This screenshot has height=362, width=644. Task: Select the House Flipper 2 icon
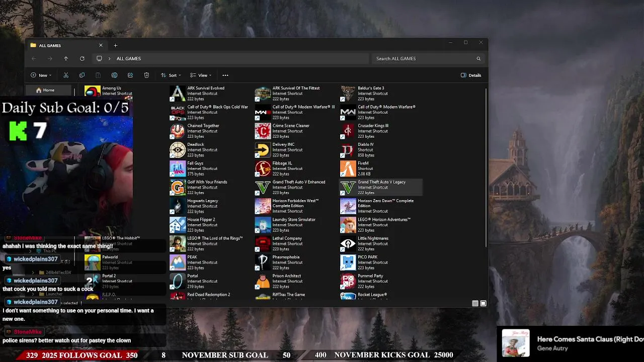click(x=177, y=225)
